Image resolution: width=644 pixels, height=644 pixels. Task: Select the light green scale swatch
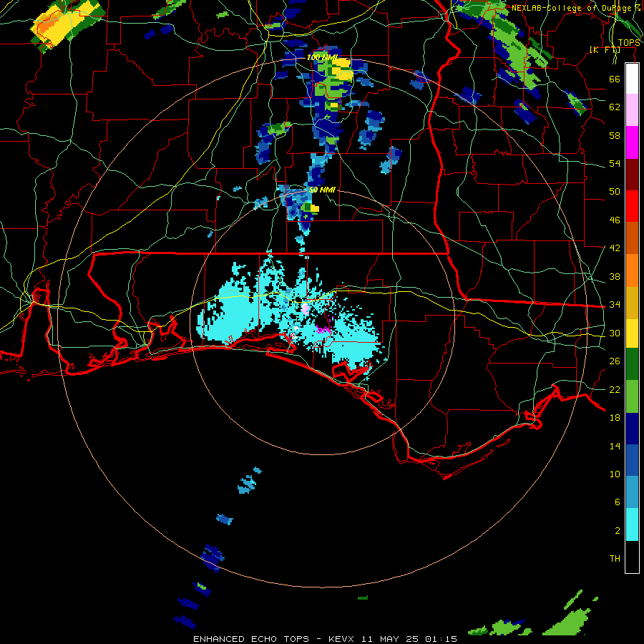pos(632,396)
